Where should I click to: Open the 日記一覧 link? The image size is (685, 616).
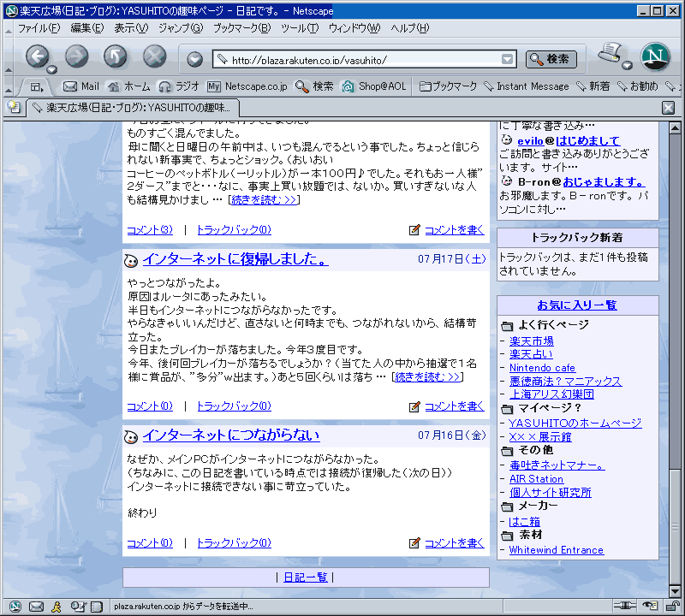(306, 577)
